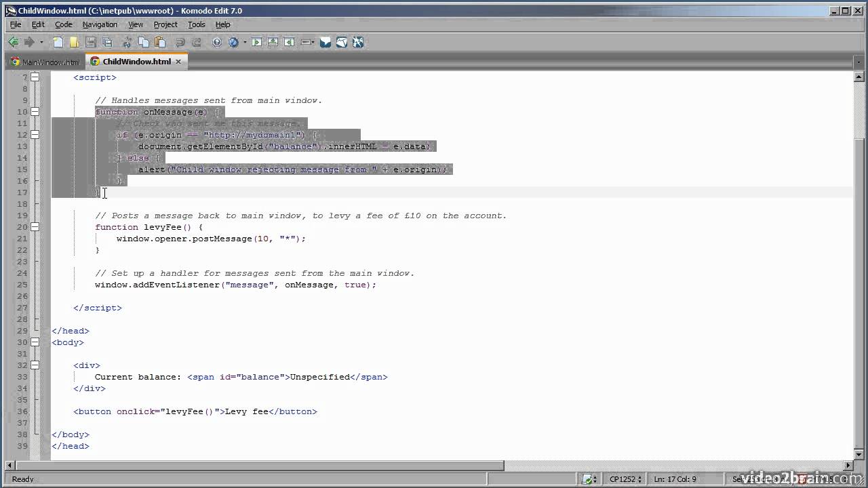Viewport: 868px width, 488px height.
Task: Toggle the left pane visibility
Action: (256, 42)
